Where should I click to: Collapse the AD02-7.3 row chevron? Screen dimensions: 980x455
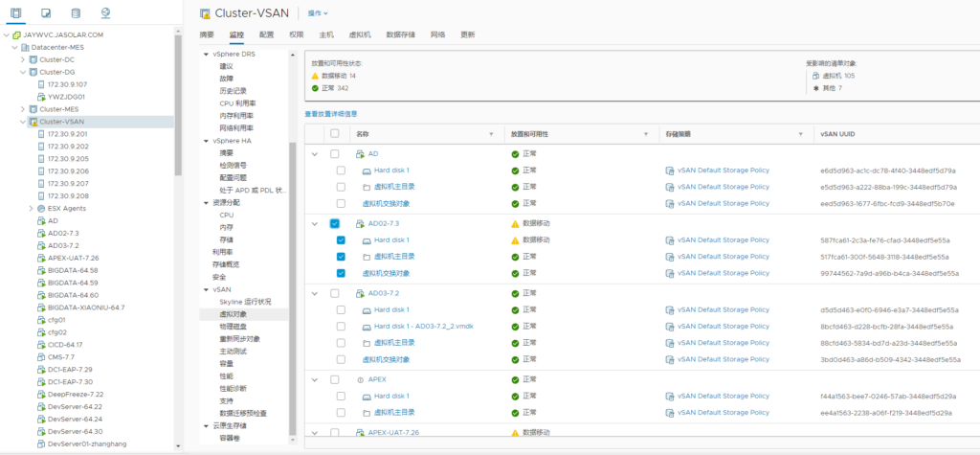315,223
